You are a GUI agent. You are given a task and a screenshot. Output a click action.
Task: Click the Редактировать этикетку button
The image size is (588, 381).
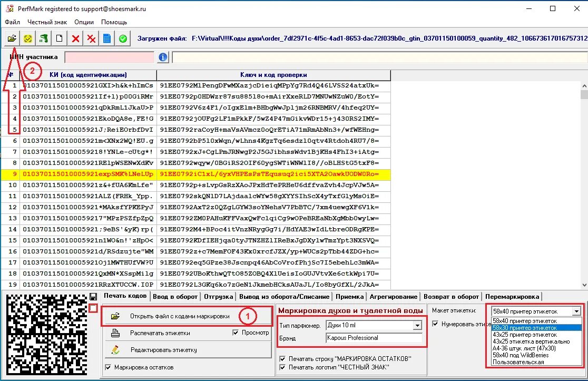tap(188, 350)
